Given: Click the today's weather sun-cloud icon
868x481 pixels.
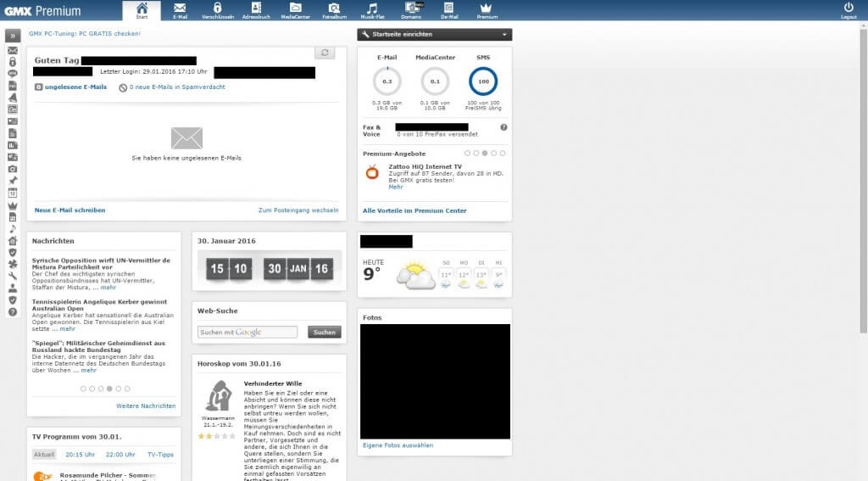Looking at the screenshot, I should coord(415,276).
